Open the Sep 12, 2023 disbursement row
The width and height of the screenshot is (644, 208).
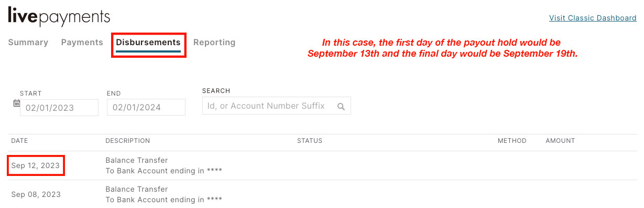[322, 165]
